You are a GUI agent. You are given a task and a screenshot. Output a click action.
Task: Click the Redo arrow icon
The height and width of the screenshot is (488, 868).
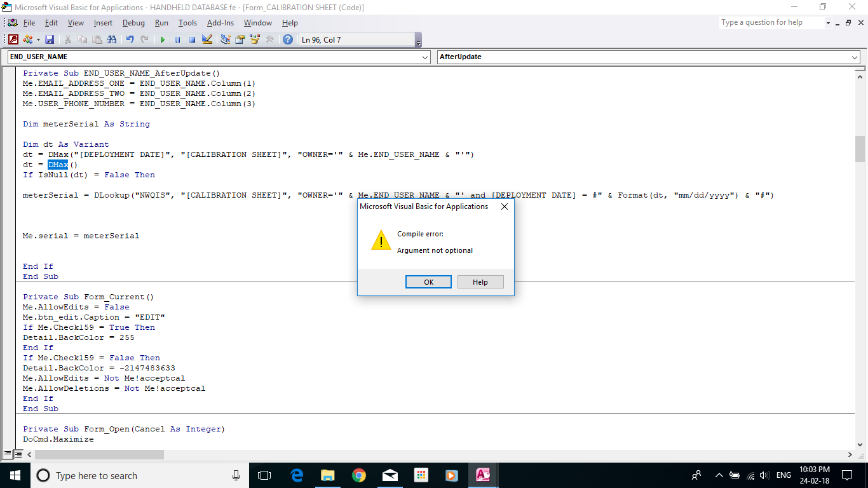[x=145, y=39]
